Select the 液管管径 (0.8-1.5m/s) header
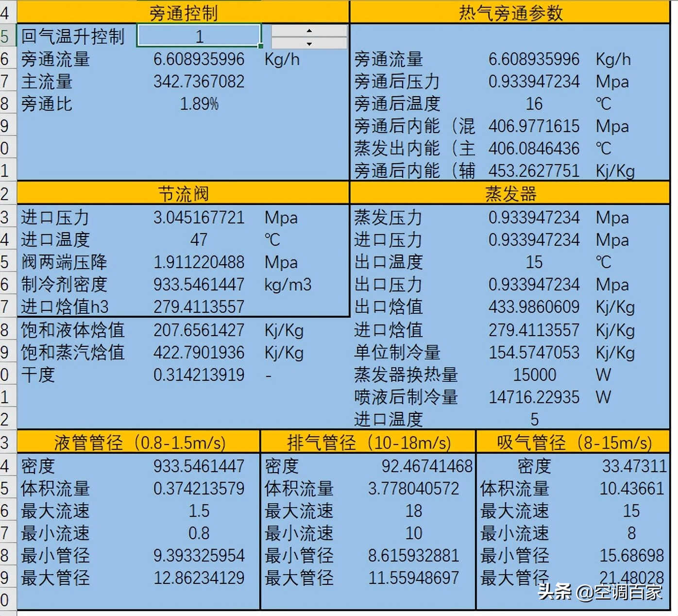This screenshot has width=678, height=616. point(138,442)
